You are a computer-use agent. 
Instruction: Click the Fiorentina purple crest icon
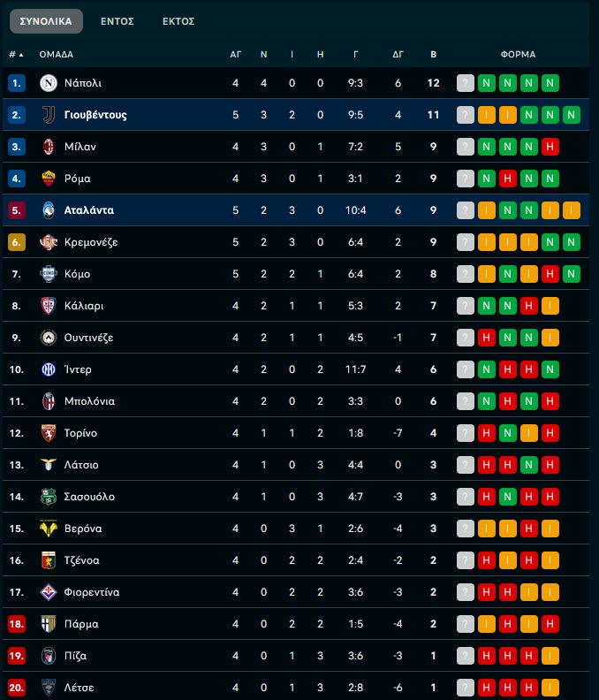point(49,592)
